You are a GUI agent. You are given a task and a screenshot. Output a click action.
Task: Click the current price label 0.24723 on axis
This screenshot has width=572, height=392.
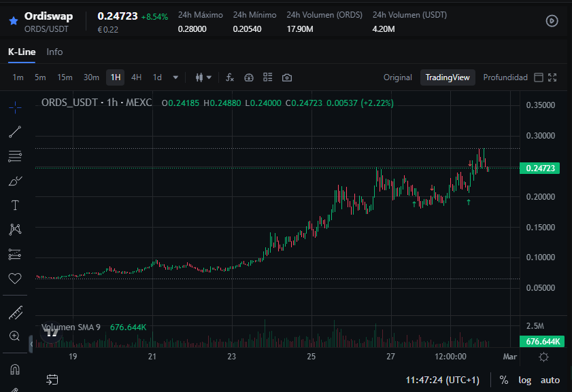coord(539,168)
